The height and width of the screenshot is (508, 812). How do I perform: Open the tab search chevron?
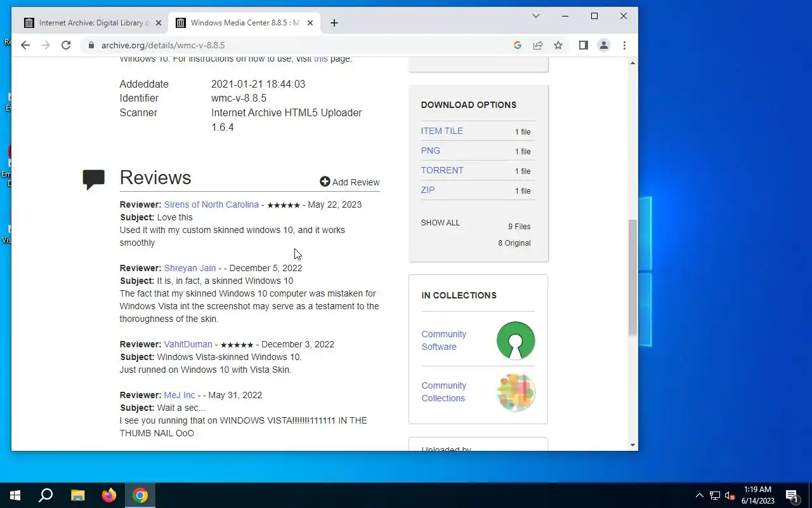(535, 16)
